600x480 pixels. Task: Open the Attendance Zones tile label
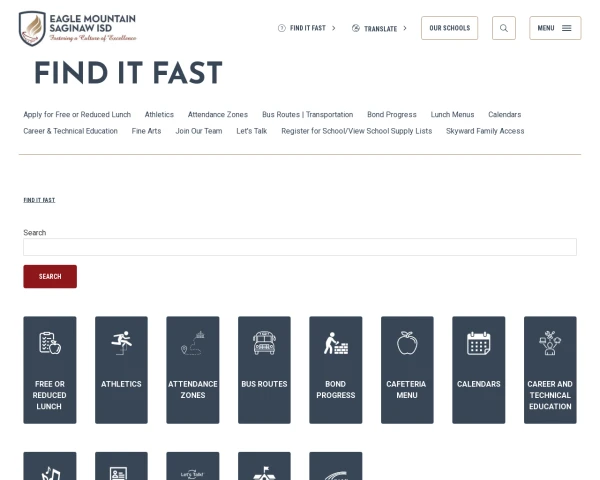(x=193, y=389)
